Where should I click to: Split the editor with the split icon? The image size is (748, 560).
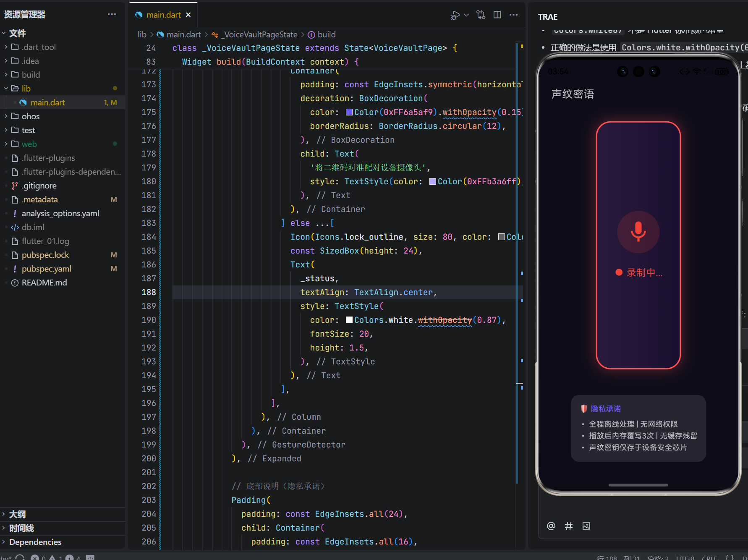coord(497,15)
